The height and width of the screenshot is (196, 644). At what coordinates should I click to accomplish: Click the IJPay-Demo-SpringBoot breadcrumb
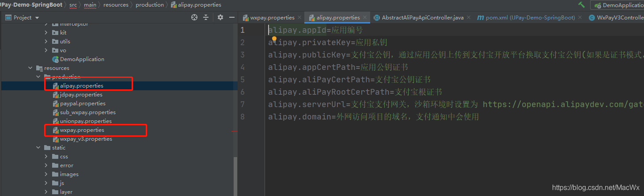coord(31,5)
